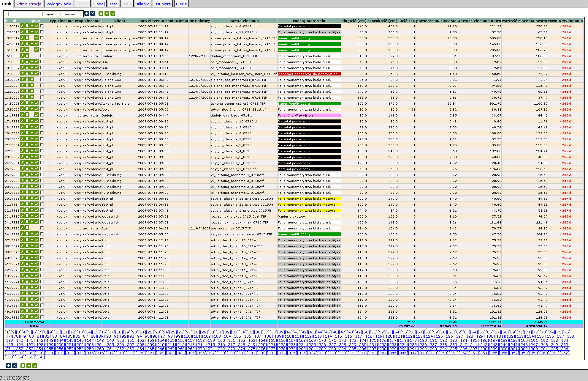
Task: Tick the checkbox for order 20014
Action: [x=42, y=26]
